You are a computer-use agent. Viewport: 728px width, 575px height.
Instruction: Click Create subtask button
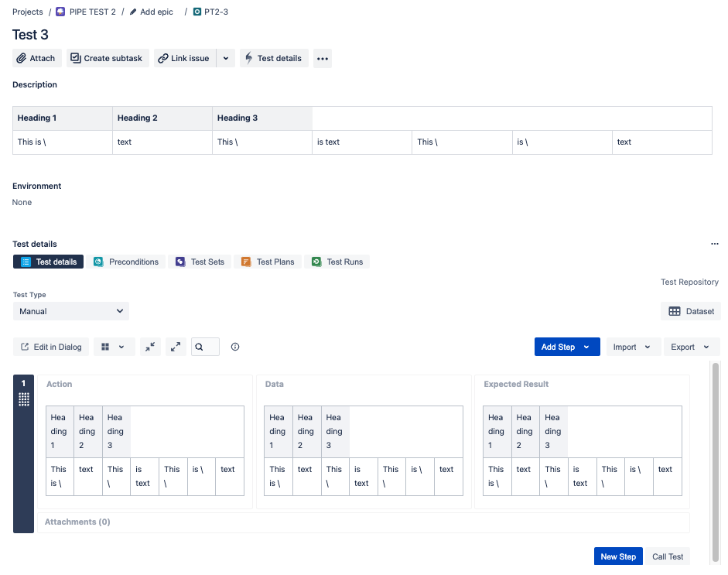point(107,58)
